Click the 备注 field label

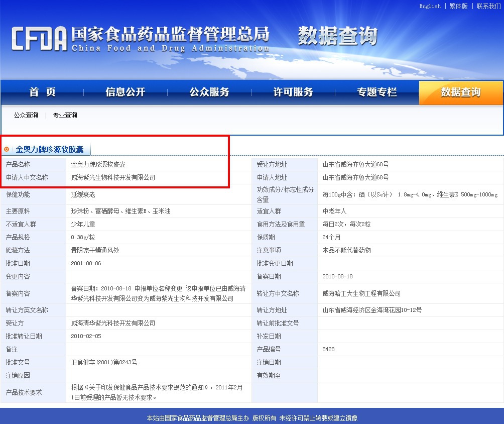[x=12, y=349]
